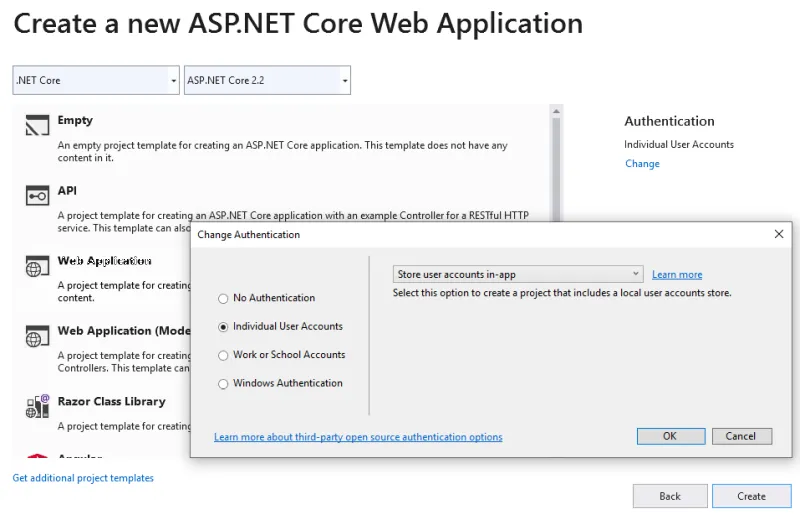Image resolution: width=800 pixels, height=519 pixels.
Task: Select Individual User Accounts radio button
Action: pyautogui.click(x=223, y=327)
